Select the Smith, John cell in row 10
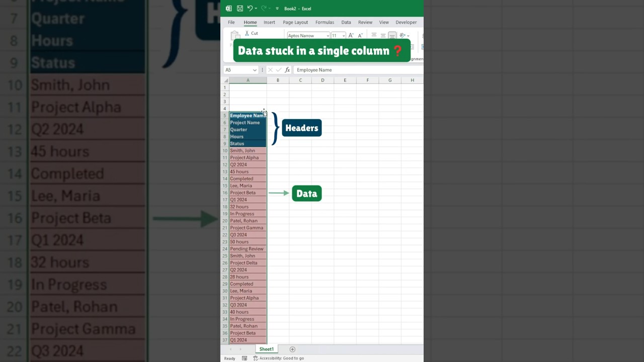 pyautogui.click(x=248, y=151)
